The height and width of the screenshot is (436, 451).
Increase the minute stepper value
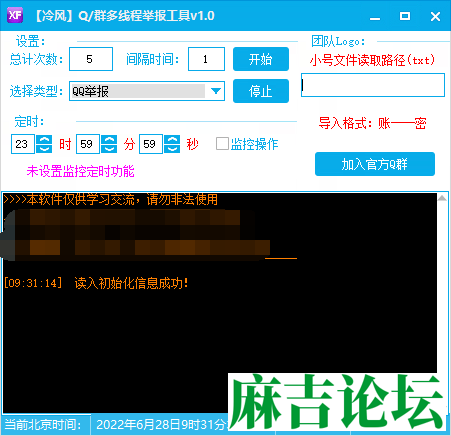[x=109, y=139]
